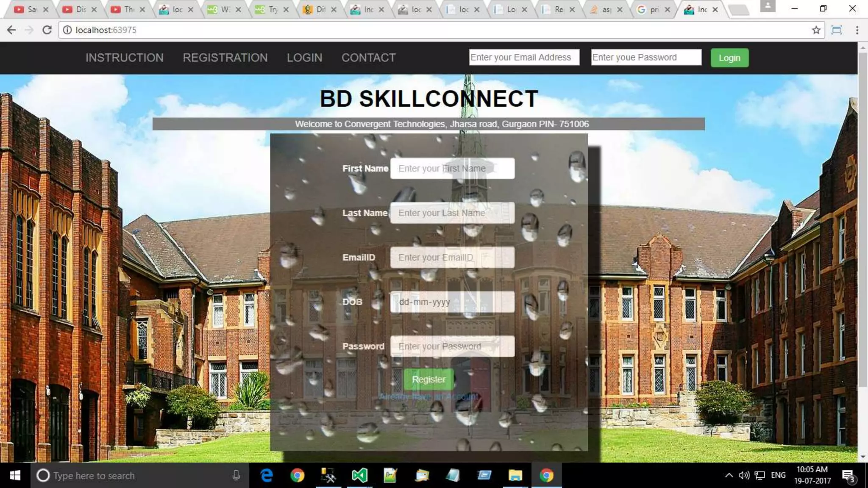Click the DOB date field
Screen dimensions: 868x488
(452, 302)
